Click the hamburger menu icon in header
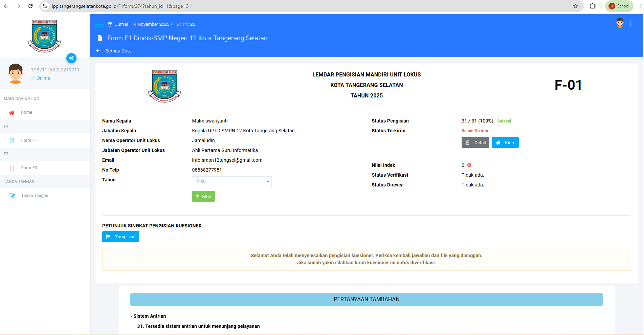644x335 pixels. click(99, 24)
